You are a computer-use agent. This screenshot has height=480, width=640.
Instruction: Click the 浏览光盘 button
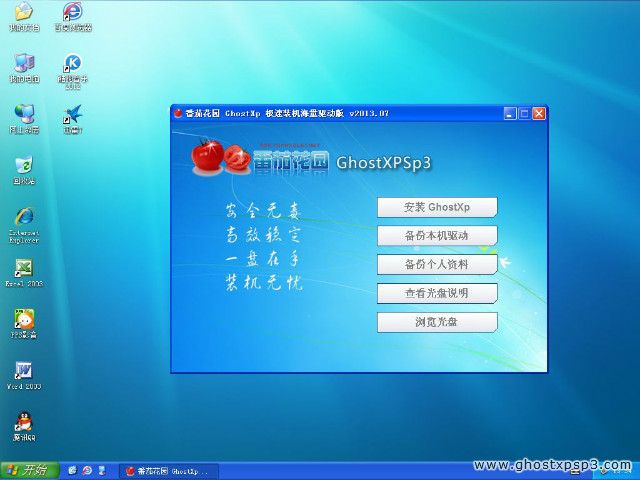point(437,322)
